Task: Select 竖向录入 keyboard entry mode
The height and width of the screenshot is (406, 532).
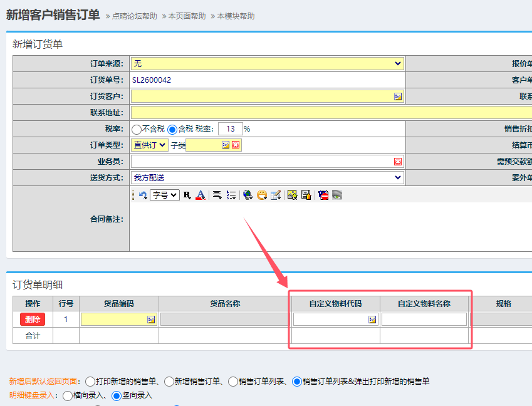Action: click(117, 395)
